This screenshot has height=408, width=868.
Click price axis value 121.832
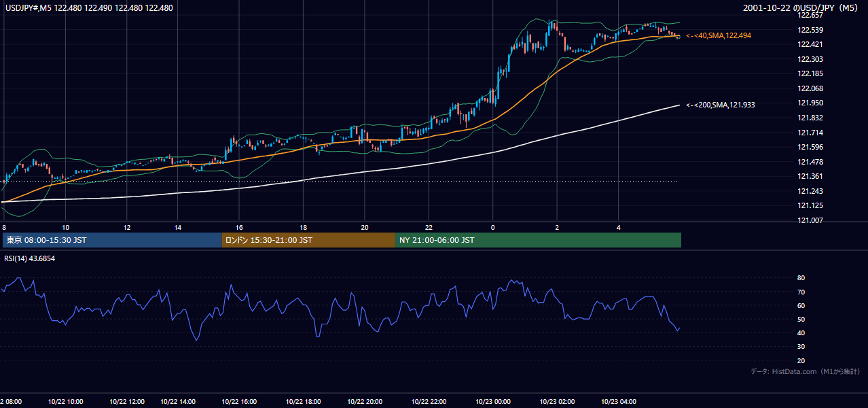tap(810, 118)
